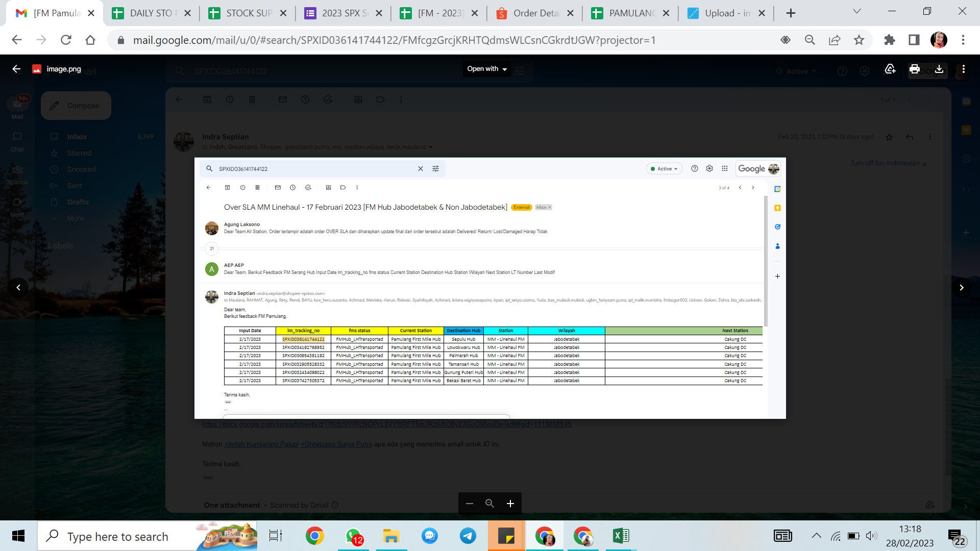The image size is (980, 551).
Task: Print the previewed image
Action: tap(915, 69)
